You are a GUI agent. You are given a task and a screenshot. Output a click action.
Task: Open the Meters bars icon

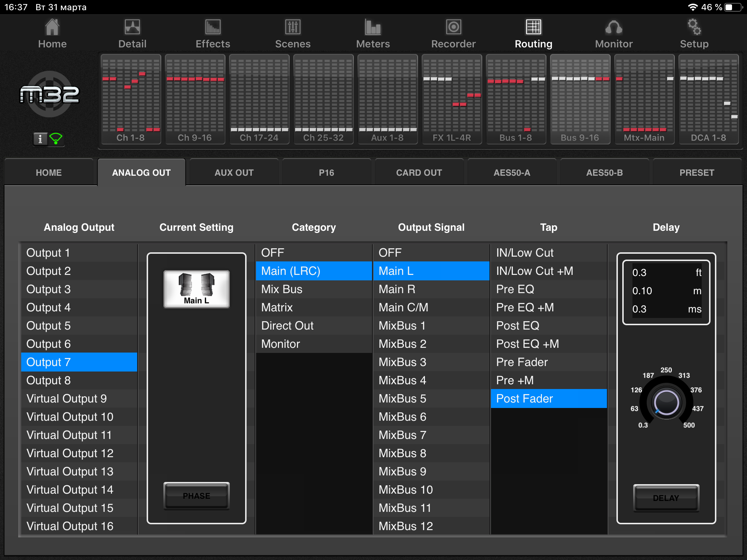[x=373, y=28]
